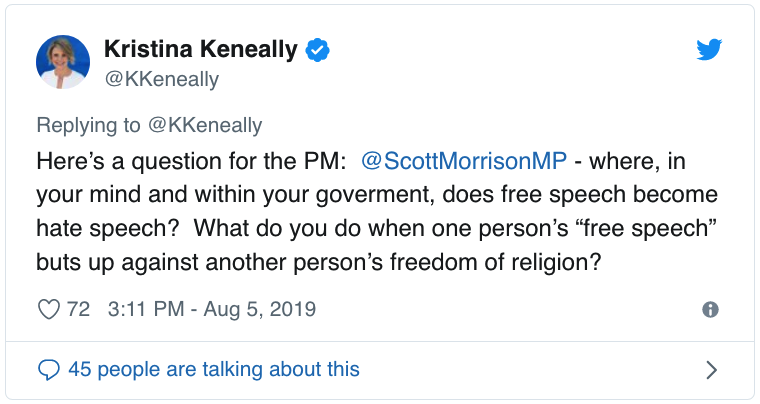The width and height of the screenshot is (760, 404).
Task: Like the tweet with the heart icon
Action: [x=48, y=309]
